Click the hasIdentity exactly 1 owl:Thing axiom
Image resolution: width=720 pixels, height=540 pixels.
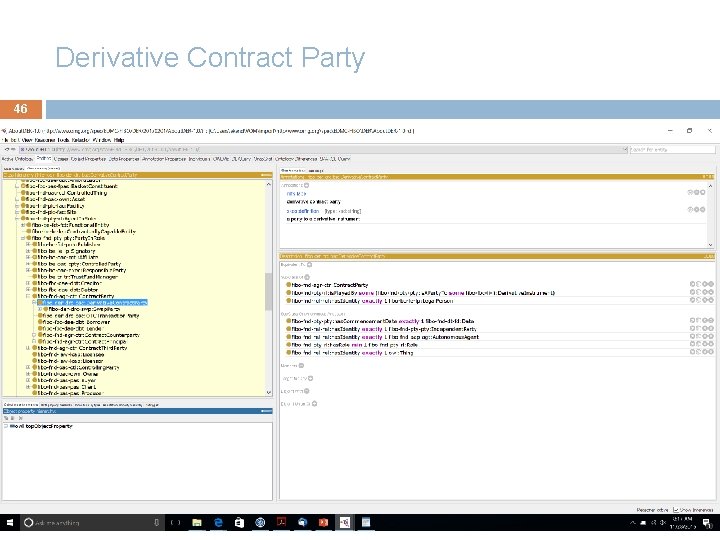coord(352,353)
